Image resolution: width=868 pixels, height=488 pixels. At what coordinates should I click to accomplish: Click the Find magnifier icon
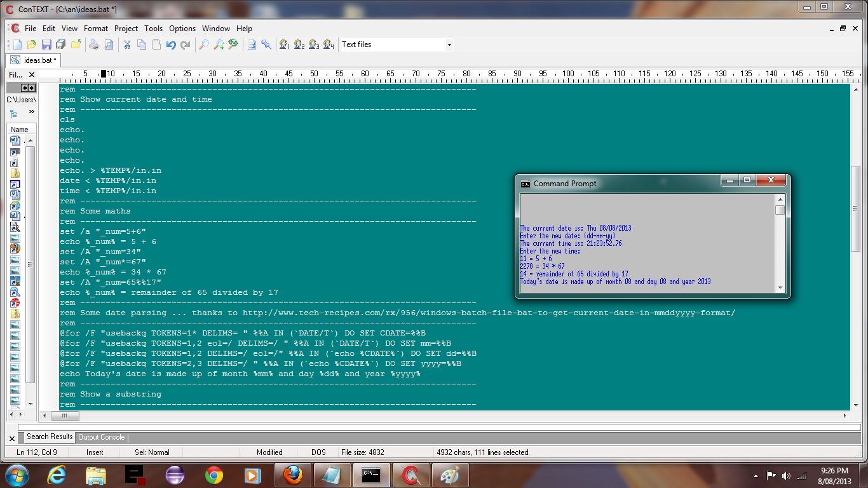[204, 44]
